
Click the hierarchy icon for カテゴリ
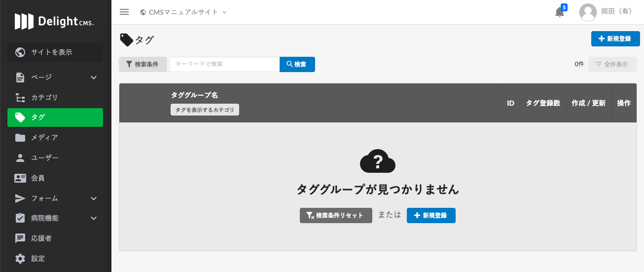tap(20, 97)
